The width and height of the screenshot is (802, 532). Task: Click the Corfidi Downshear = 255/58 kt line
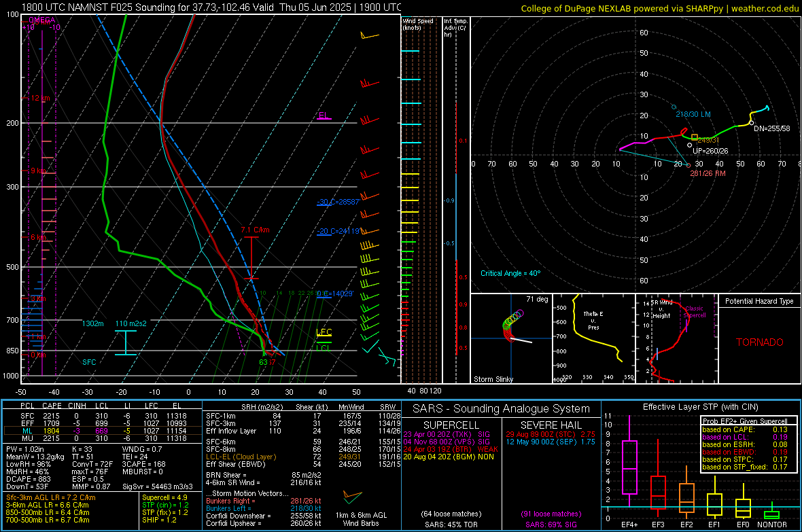tap(264, 516)
